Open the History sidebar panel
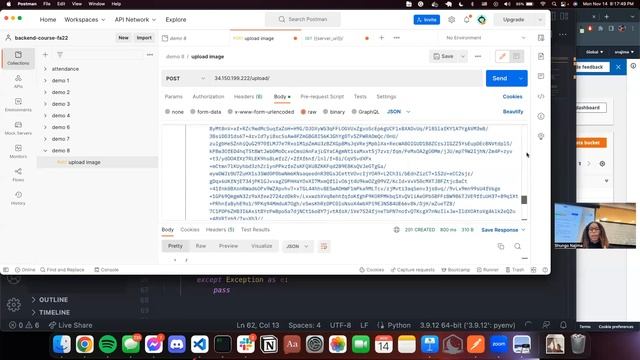Image resolution: width=640 pixels, height=360 pixels. (x=18, y=198)
